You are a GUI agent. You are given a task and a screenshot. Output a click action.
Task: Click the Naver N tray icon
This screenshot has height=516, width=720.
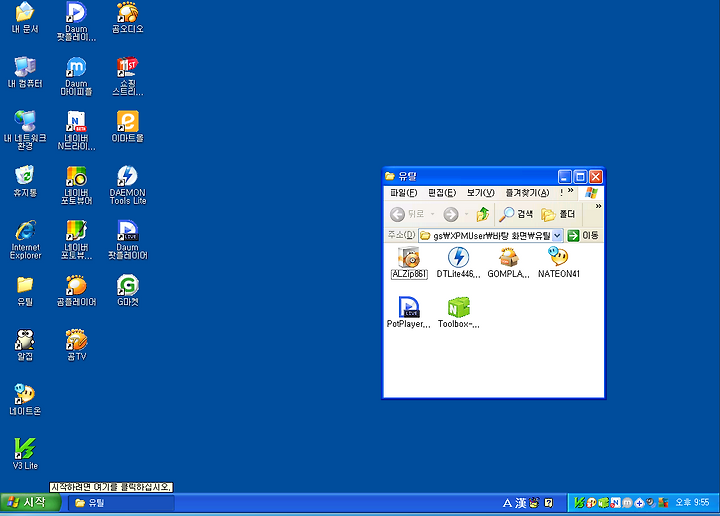(615, 503)
